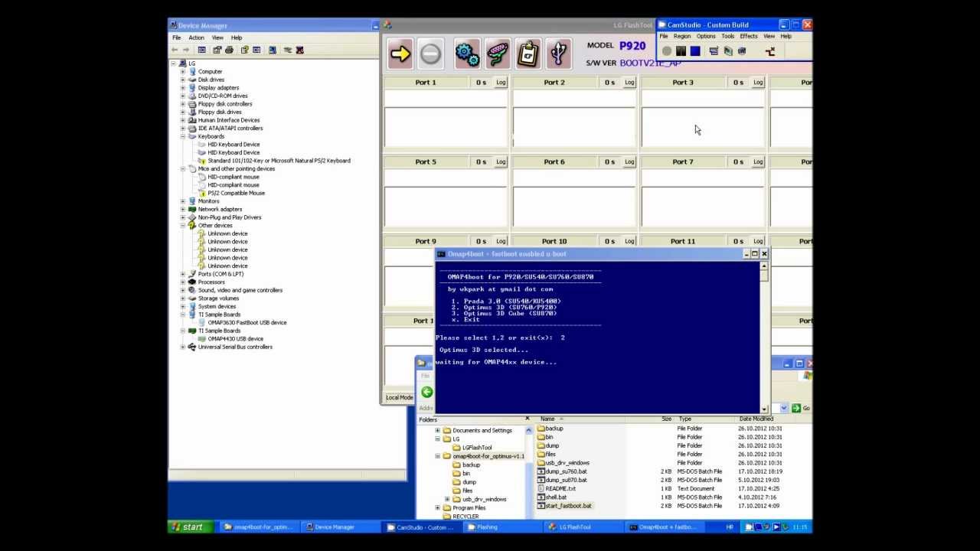
Task: Close the Explorer Folders pane with the X
Action: click(x=527, y=419)
